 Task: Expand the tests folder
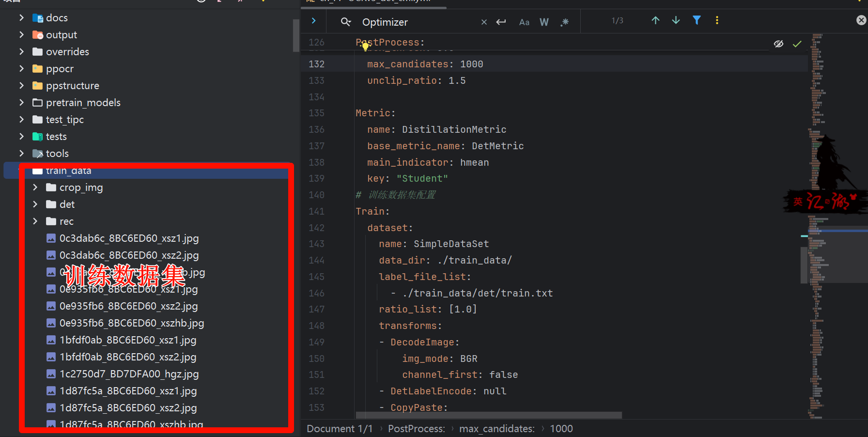tap(21, 137)
